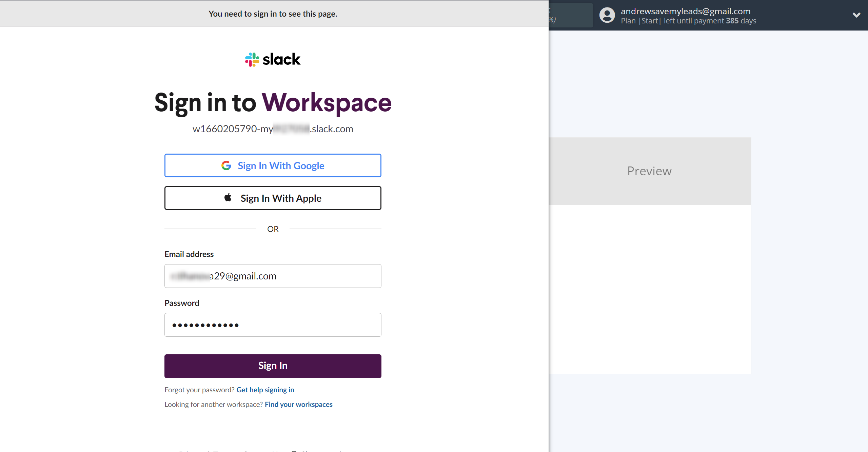The width and height of the screenshot is (868, 452).
Task: Click the Plan Start payment days text
Action: (x=688, y=21)
